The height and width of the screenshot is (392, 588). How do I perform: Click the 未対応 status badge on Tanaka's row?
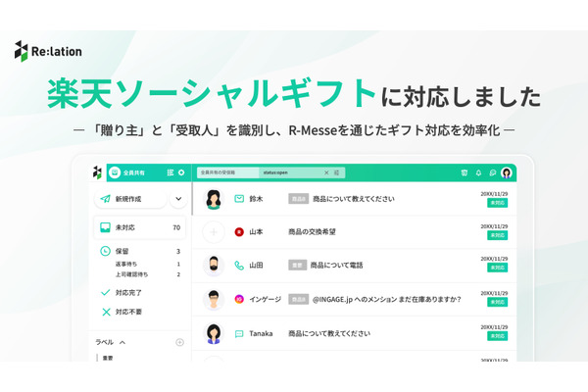[x=497, y=336]
